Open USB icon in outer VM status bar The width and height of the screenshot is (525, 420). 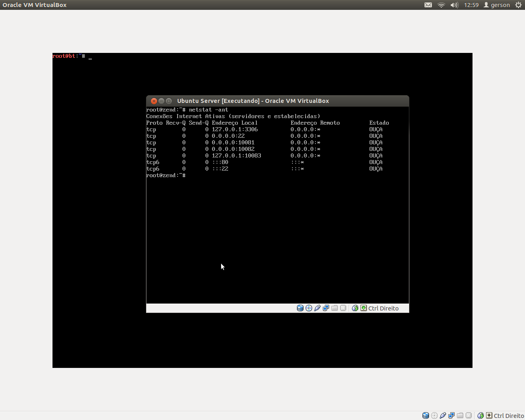tap(443, 415)
